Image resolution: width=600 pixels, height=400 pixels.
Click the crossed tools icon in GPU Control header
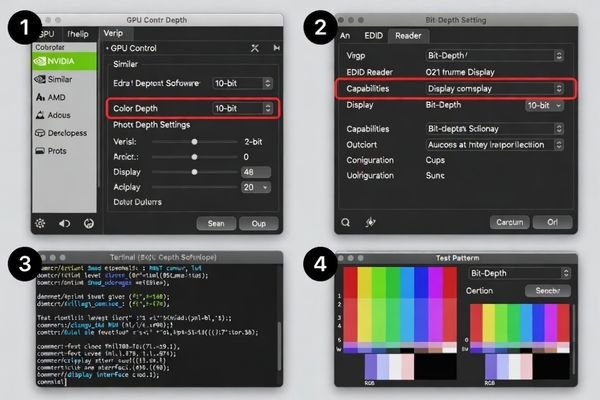(254, 48)
